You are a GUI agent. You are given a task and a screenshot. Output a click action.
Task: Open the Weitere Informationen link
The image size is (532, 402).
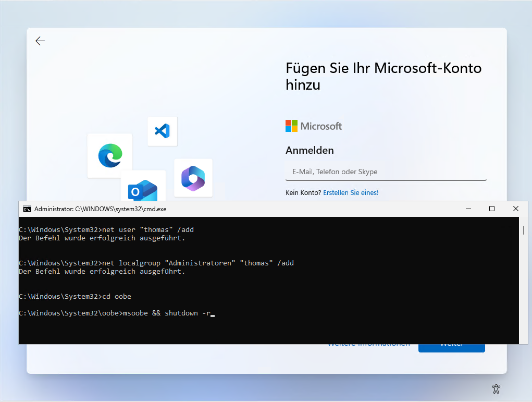click(x=369, y=345)
